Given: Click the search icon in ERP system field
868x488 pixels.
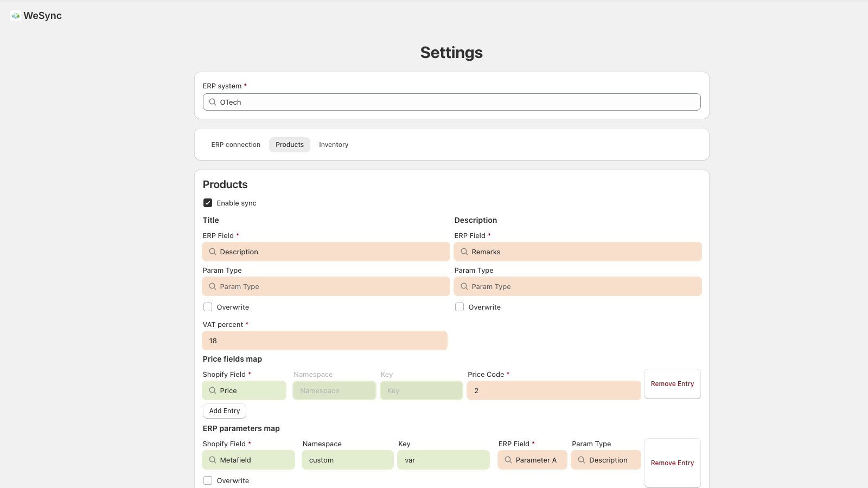Looking at the screenshot, I should pyautogui.click(x=213, y=102).
